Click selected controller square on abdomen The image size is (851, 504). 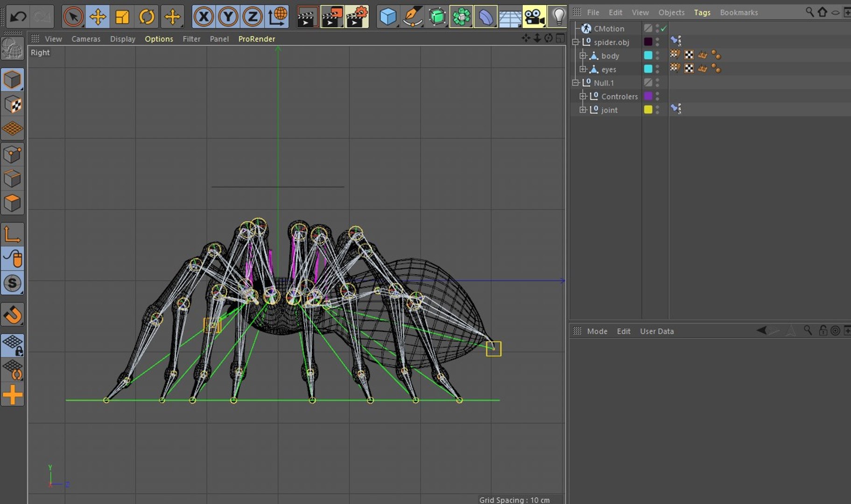[493, 349]
